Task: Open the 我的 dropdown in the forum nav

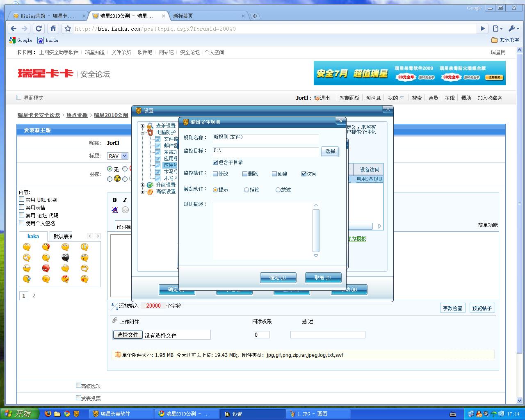Action: 396,98
